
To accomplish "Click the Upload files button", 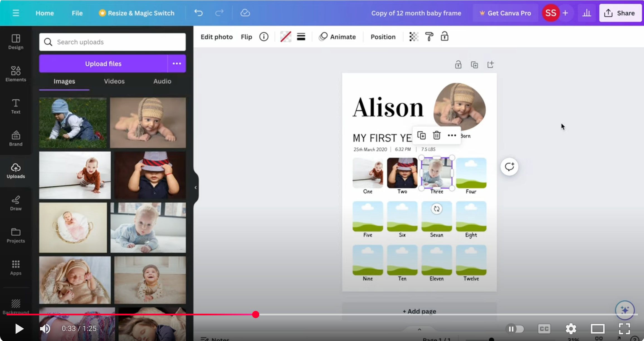I will click(103, 64).
